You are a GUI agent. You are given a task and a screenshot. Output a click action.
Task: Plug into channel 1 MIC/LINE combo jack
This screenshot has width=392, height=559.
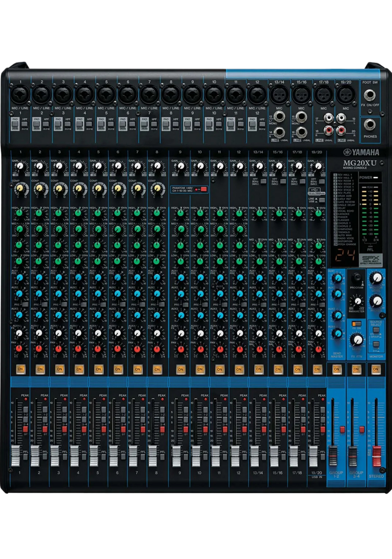(20, 94)
